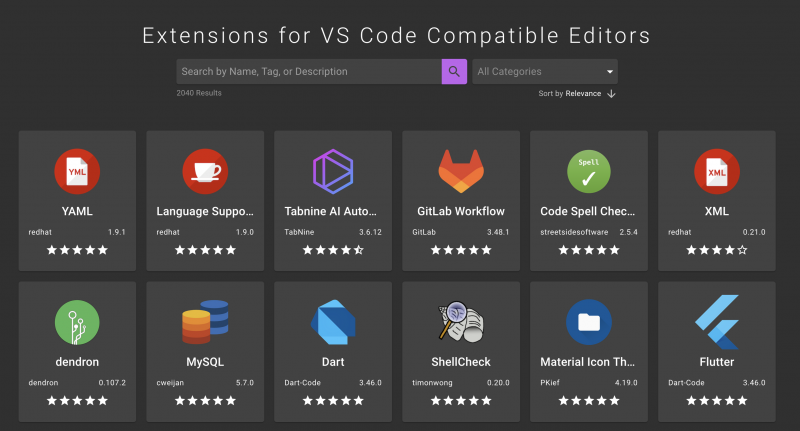
Task: Click the YAML extension icon
Action: pos(77,171)
